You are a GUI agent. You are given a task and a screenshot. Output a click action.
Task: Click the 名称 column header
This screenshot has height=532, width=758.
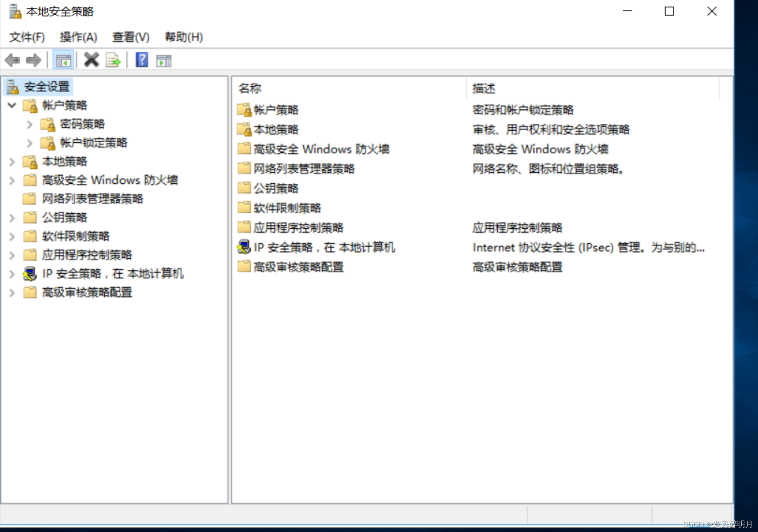pyautogui.click(x=250, y=88)
